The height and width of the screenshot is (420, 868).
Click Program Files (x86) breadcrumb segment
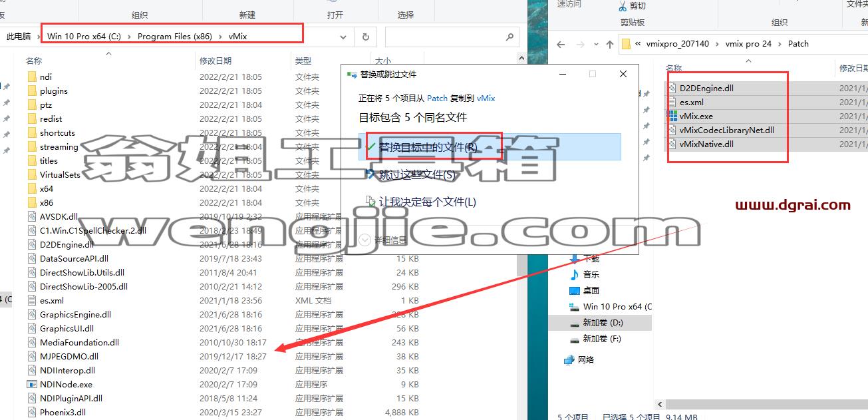[x=175, y=37]
